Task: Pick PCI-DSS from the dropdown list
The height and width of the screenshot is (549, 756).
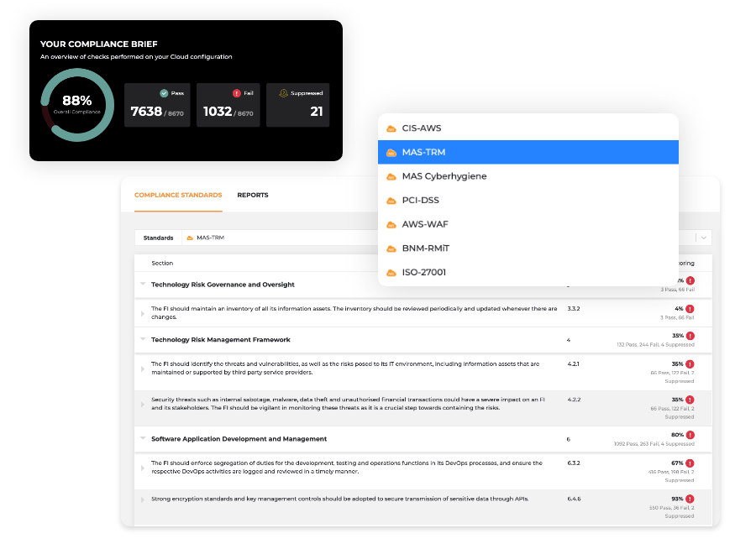Action: click(528, 201)
